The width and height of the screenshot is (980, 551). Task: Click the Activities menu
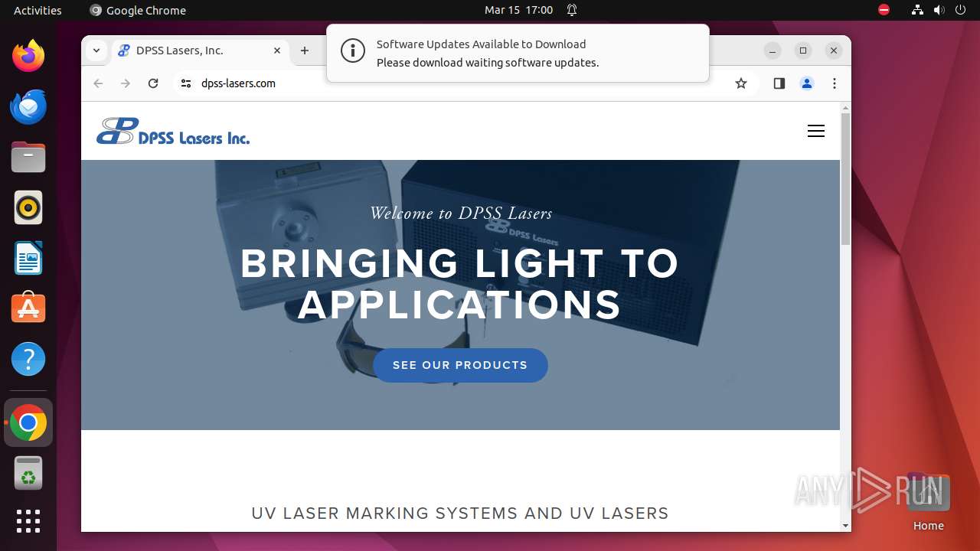point(38,10)
